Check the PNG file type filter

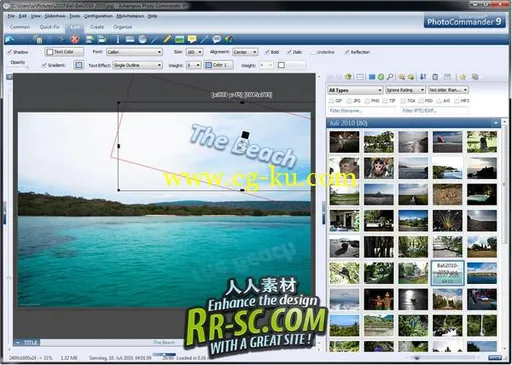point(367,101)
